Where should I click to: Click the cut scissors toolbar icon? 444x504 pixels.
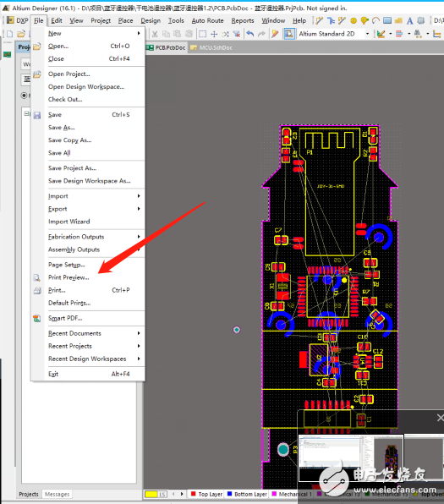coord(155,34)
